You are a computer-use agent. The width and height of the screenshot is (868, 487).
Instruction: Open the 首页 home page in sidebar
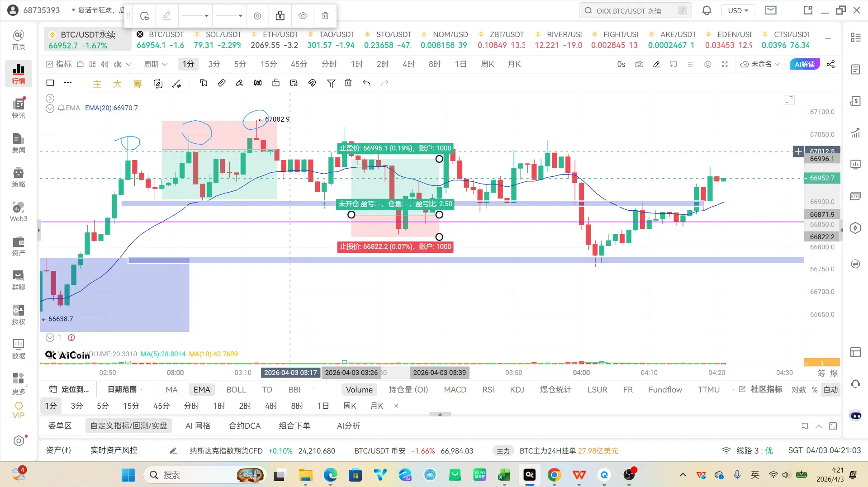[19, 40]
